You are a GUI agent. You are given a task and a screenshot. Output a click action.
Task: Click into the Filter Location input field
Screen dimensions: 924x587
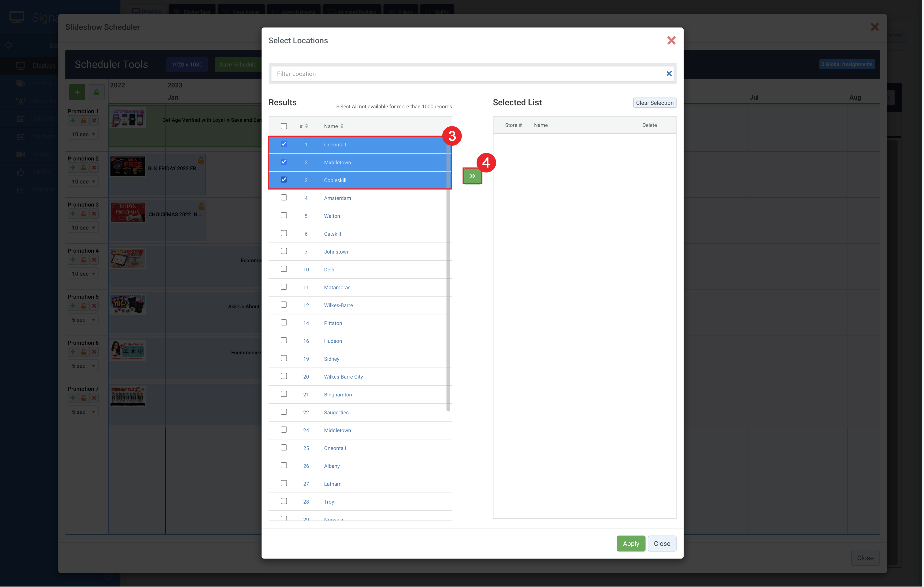point(468,74)
